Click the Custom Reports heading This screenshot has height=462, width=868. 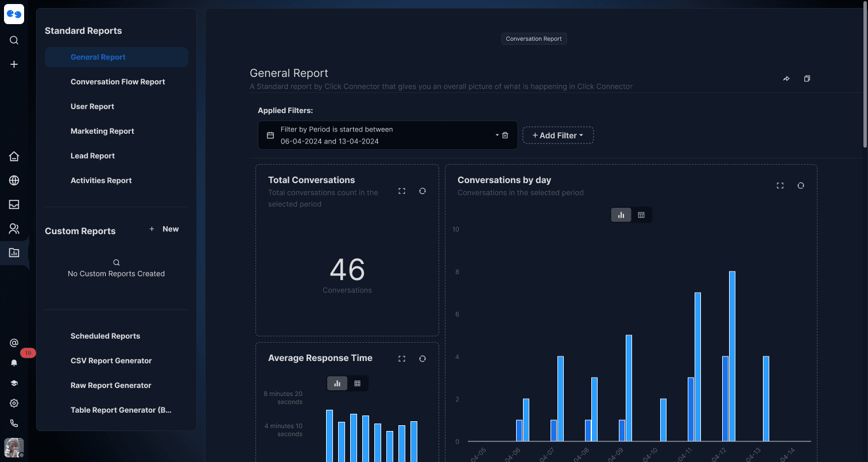click(80, 231)
